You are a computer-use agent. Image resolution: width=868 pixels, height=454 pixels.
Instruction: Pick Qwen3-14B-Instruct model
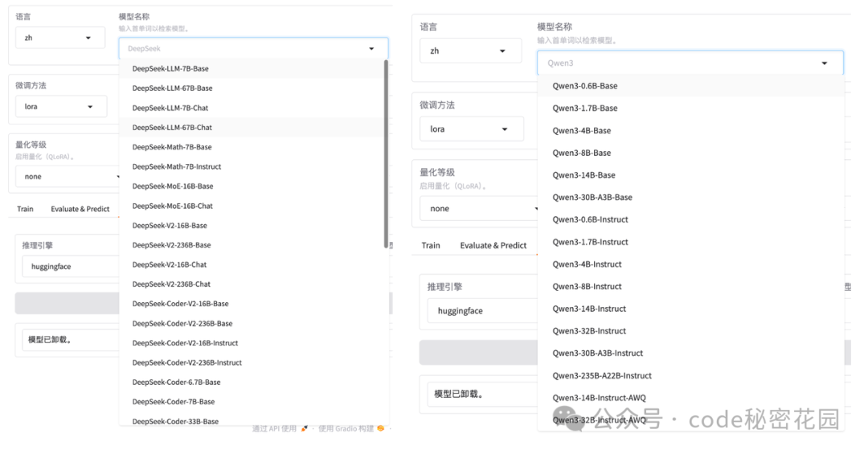pyautogui.click(x=690, y=309)
